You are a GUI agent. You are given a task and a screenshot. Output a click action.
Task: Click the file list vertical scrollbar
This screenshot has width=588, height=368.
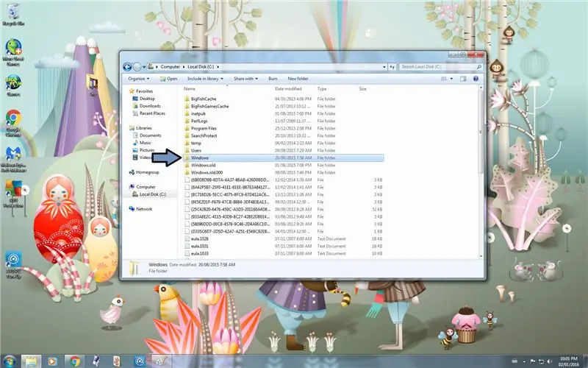point(481,132)
